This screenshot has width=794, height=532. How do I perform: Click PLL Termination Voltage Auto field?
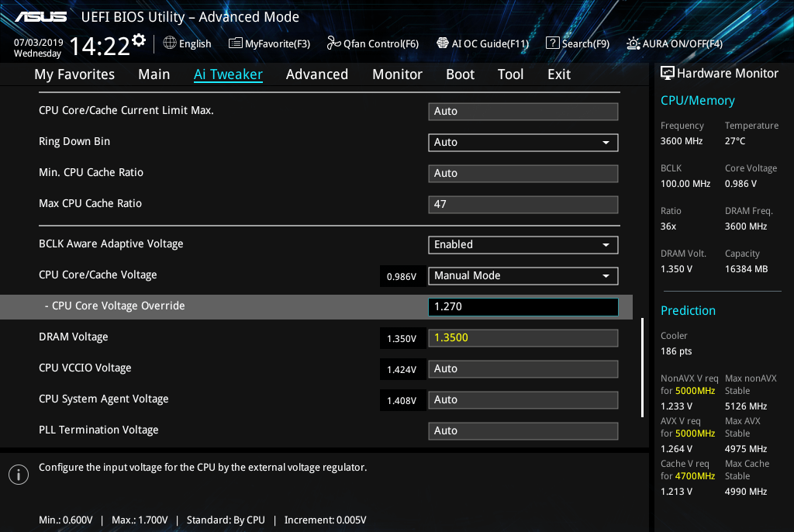tap(523, 430)
